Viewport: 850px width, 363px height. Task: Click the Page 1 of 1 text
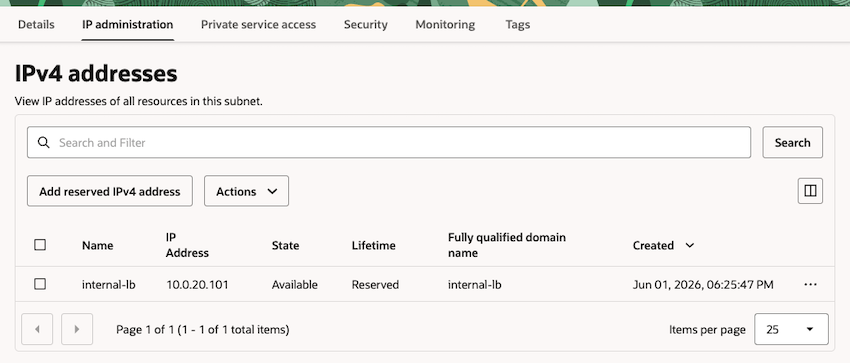point(202,329)
